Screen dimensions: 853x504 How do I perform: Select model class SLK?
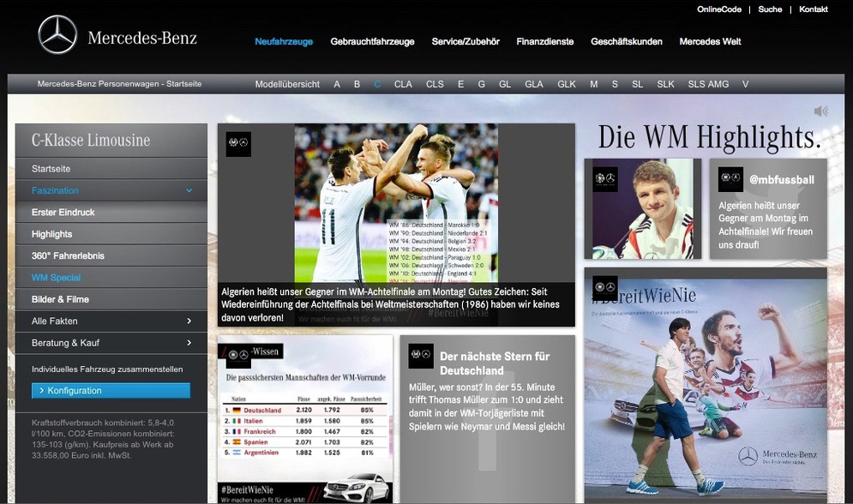(x=666, y=84)
